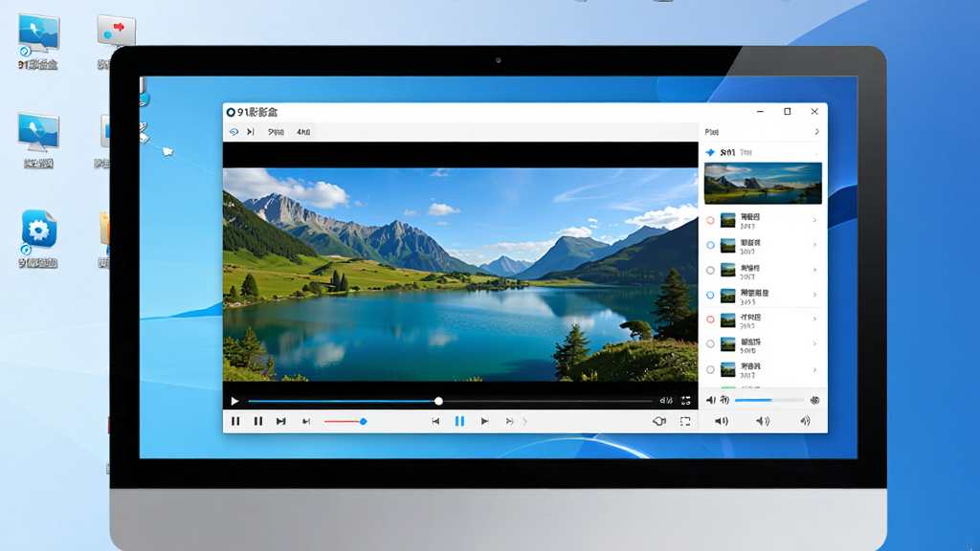Select the third playlist row's gray radio button

pyautogui.click(x=710, y=271)
